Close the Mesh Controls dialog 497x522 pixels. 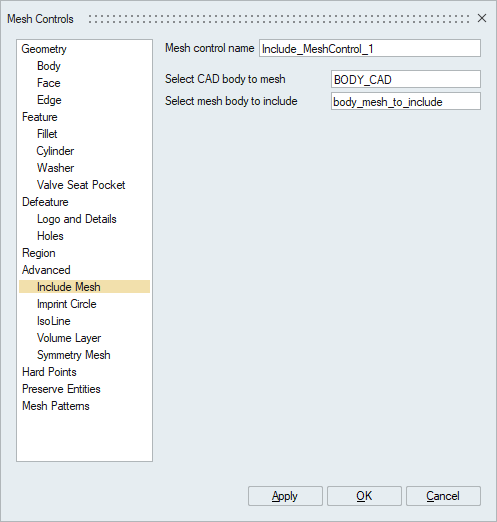[x=482, y=18]
